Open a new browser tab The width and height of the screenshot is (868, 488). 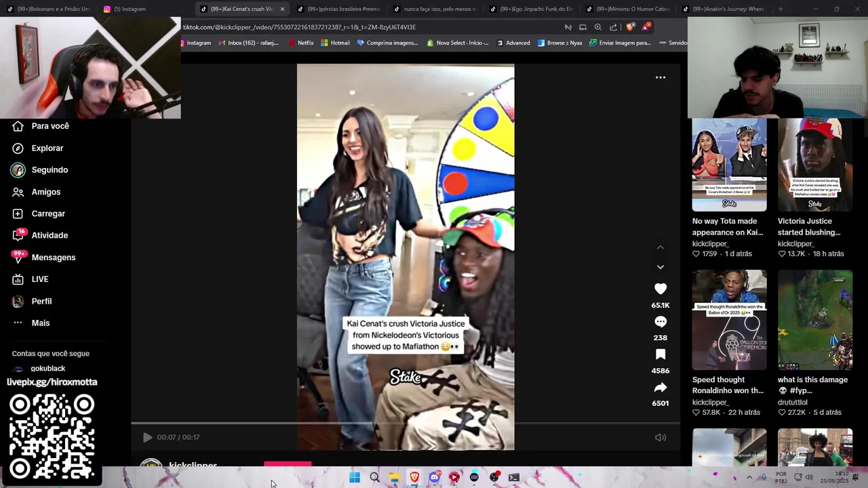point(781,9)
